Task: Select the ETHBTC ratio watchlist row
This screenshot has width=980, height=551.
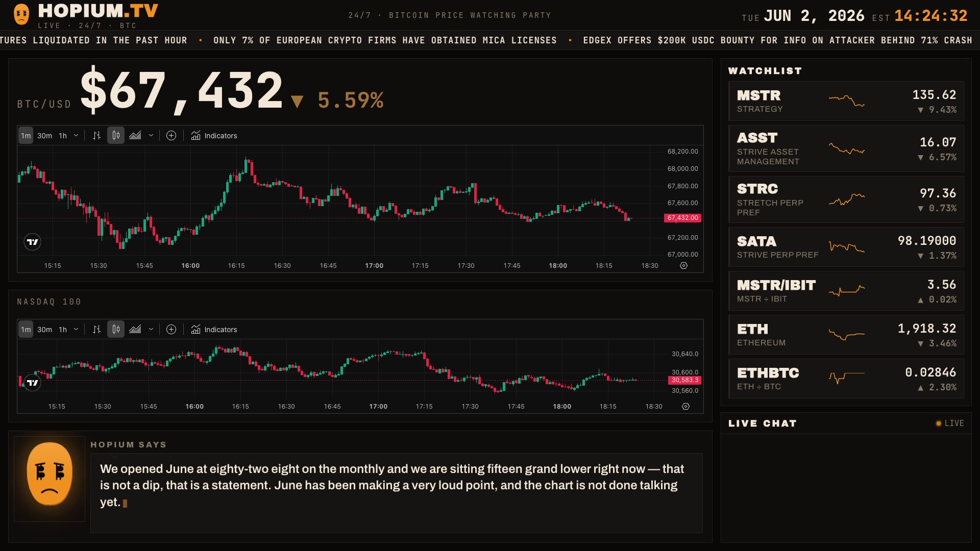Action: (846, 379)
